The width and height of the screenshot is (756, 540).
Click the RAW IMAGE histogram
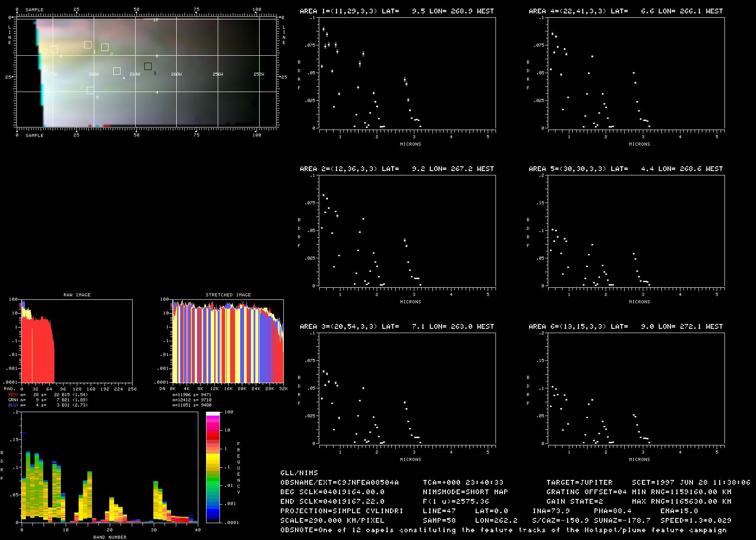[x=77, y=341]
